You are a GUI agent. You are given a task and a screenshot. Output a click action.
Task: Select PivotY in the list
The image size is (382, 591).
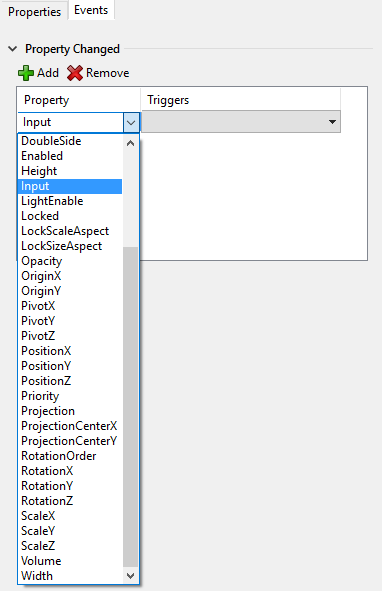pyautogui.click(x=70, y=321)
